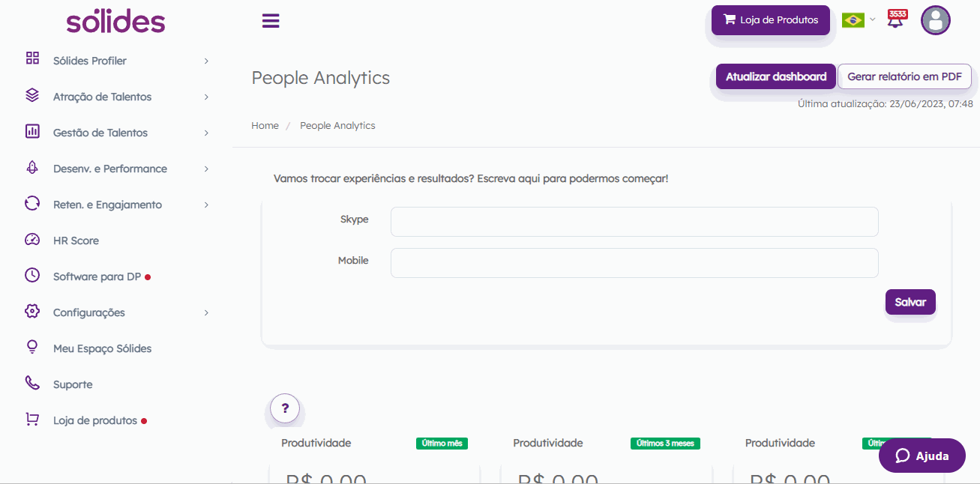The width and height of the screenshot is (980, 484).
Task: Toggle the hamburger sidebar menu icon
Action: point(271,21)
